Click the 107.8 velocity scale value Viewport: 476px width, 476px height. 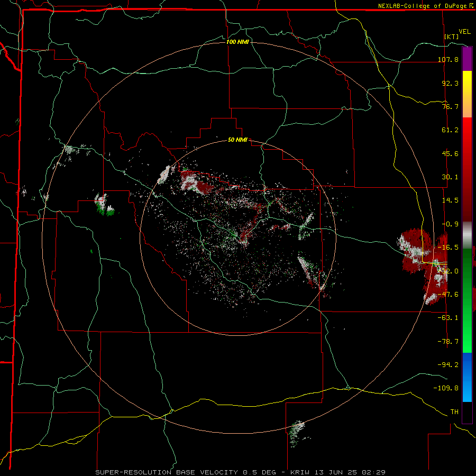click(448, 59)
